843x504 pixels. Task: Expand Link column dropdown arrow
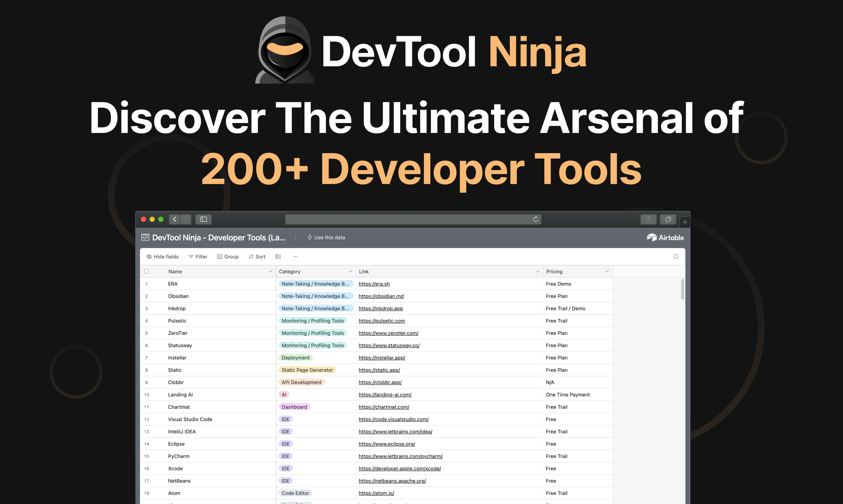tap(538, 271)
